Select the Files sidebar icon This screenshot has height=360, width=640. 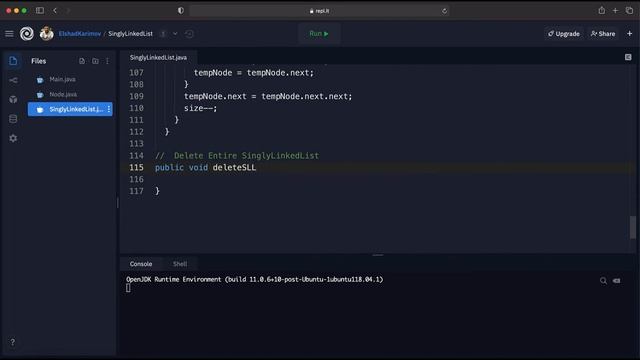13,61
